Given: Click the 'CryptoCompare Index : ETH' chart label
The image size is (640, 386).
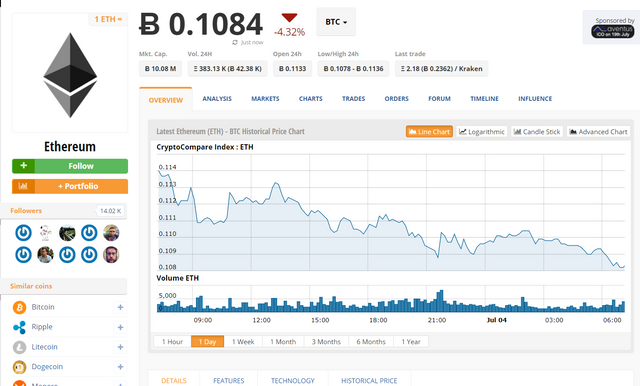Looking at the screenshot, I should click(x=205, y=147).
